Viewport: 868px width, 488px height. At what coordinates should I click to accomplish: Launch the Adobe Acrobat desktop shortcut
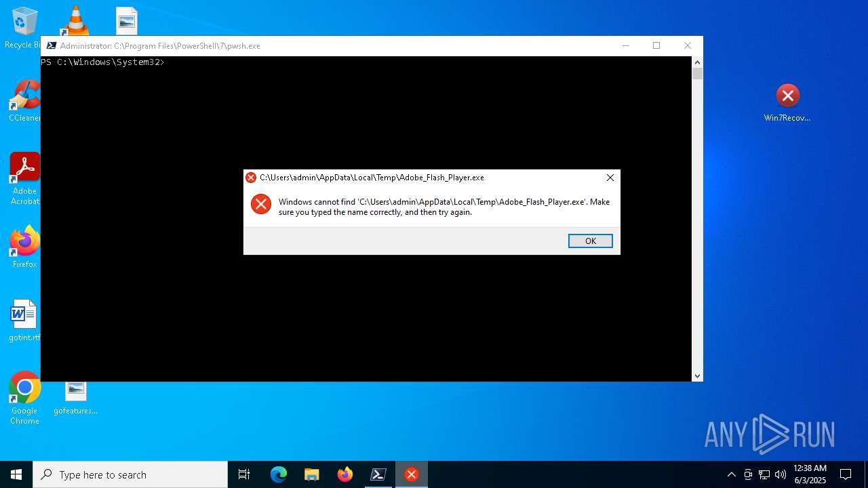(x=24, y=179)
